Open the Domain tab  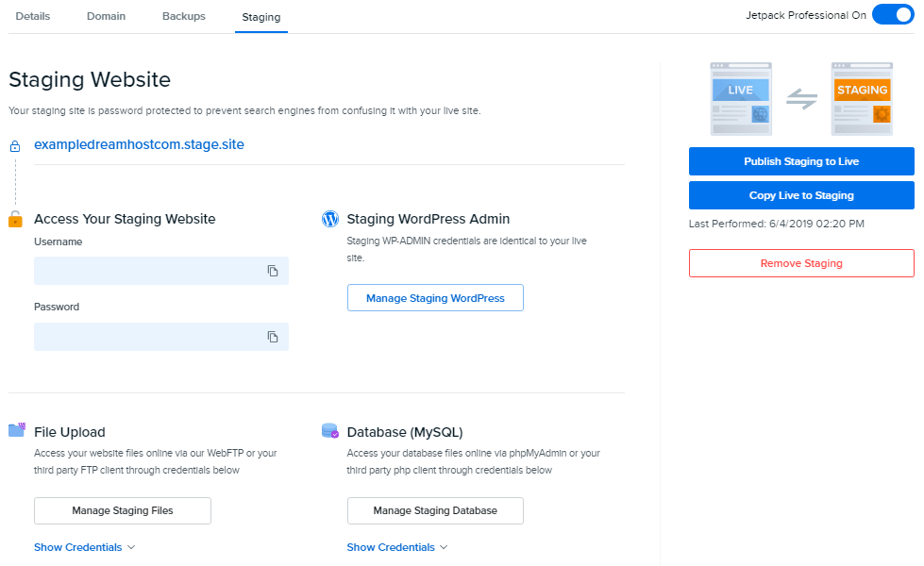[106, 16]
